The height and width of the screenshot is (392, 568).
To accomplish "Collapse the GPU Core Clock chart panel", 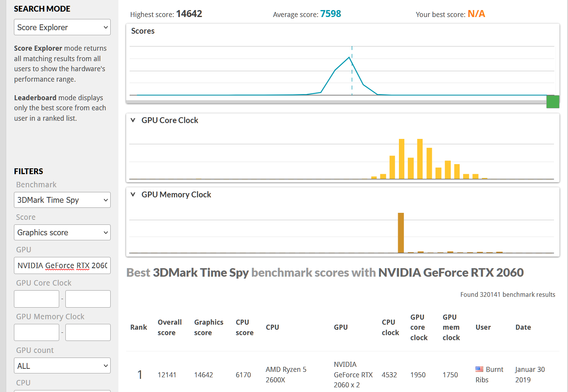I will [x=133, y=120].
